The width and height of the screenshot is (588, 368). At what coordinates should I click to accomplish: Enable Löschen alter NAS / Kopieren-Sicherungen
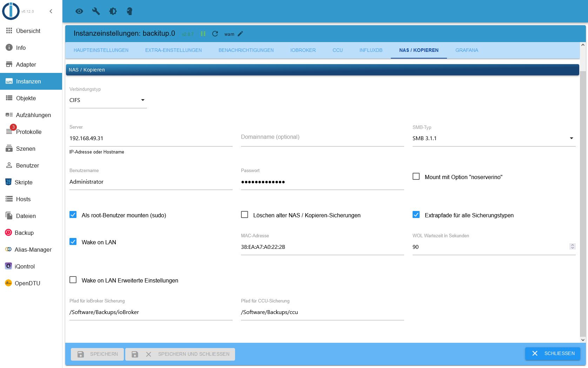click(245, 214)
